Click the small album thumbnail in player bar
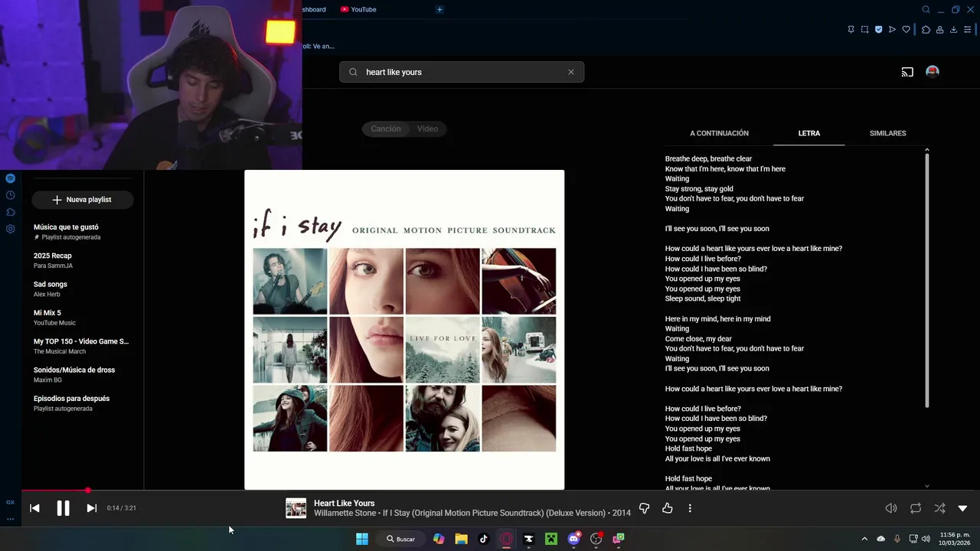The height and width of the screenshot is (551, 980). click(296, 508)
